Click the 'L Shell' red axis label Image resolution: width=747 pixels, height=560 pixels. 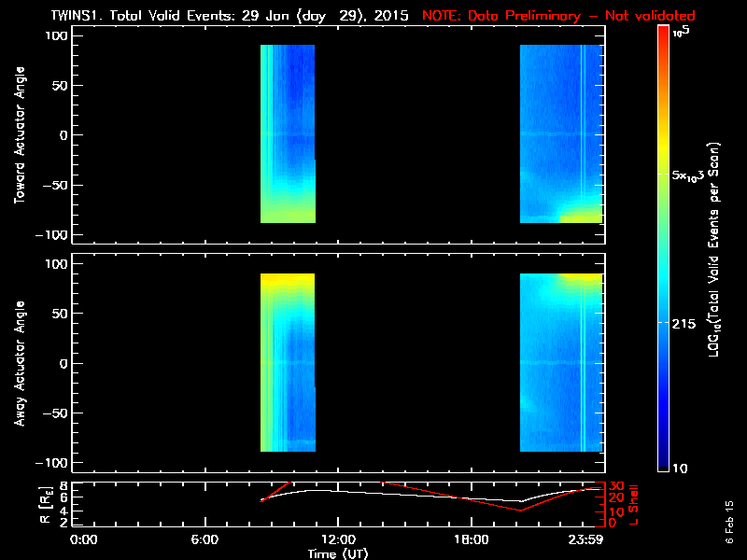point(635,502)
